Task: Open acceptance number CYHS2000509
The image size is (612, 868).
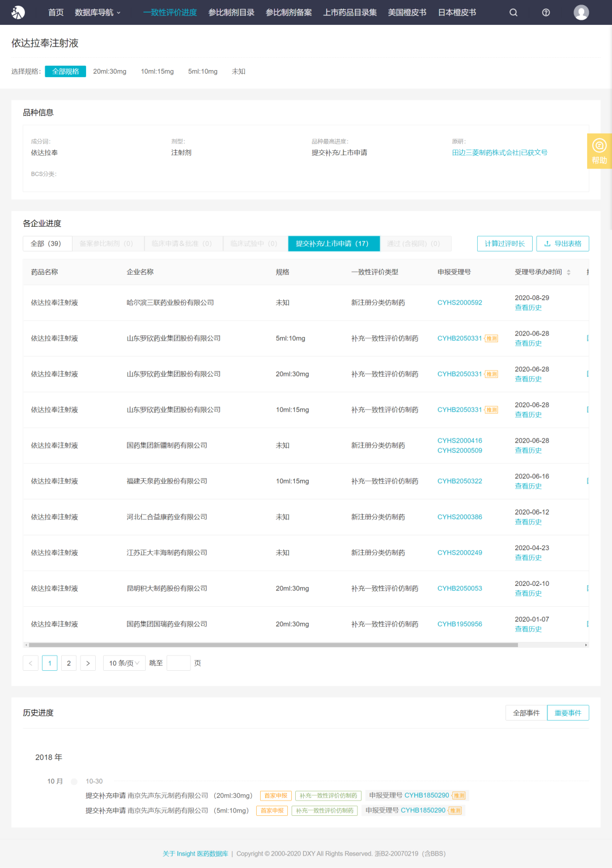Action: (x=460, y=451)
